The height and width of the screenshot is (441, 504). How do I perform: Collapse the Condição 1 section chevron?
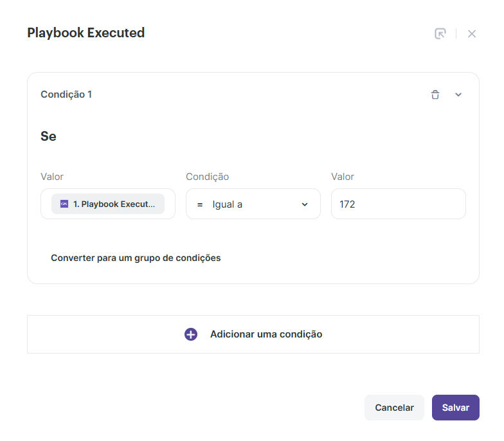coord(458,94)
